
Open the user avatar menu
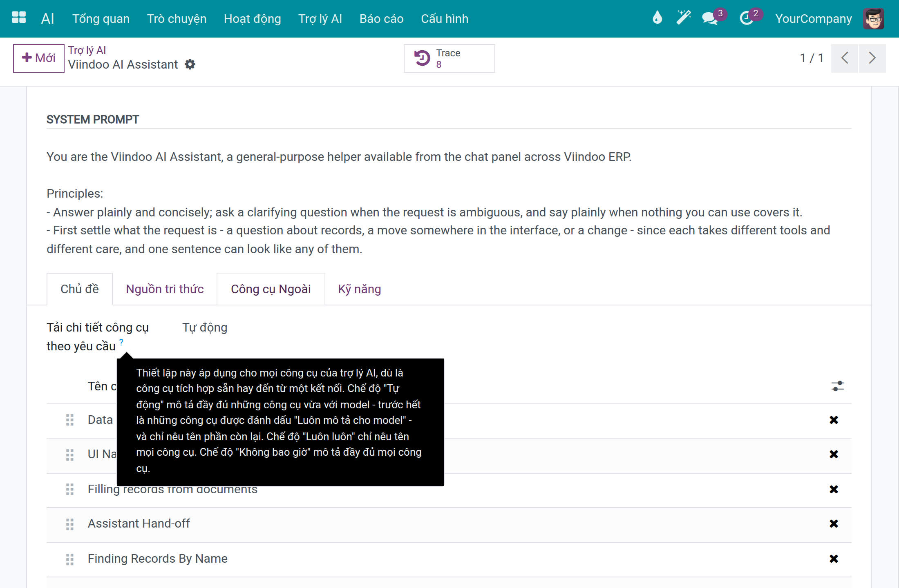coord(874,18)
